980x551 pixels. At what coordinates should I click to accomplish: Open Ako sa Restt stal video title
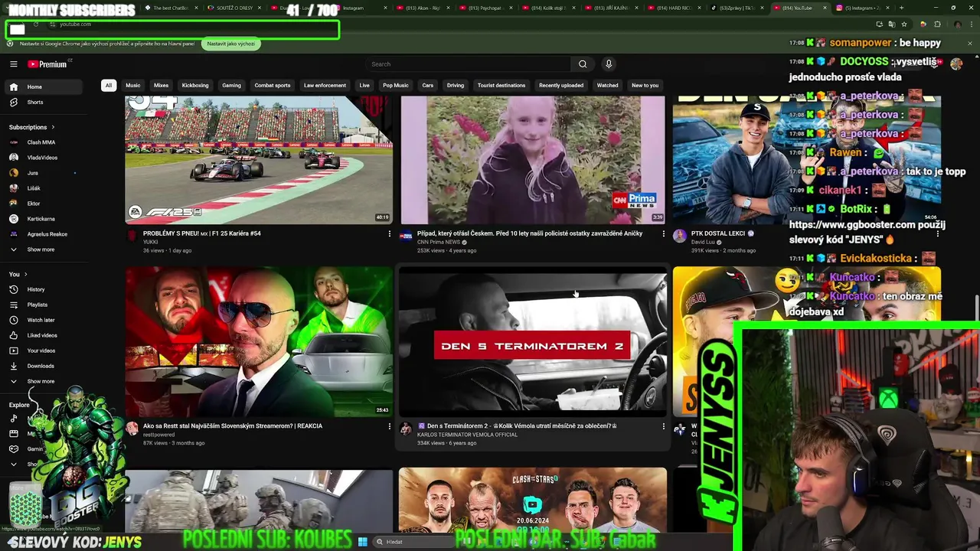[x=233, y=426]
